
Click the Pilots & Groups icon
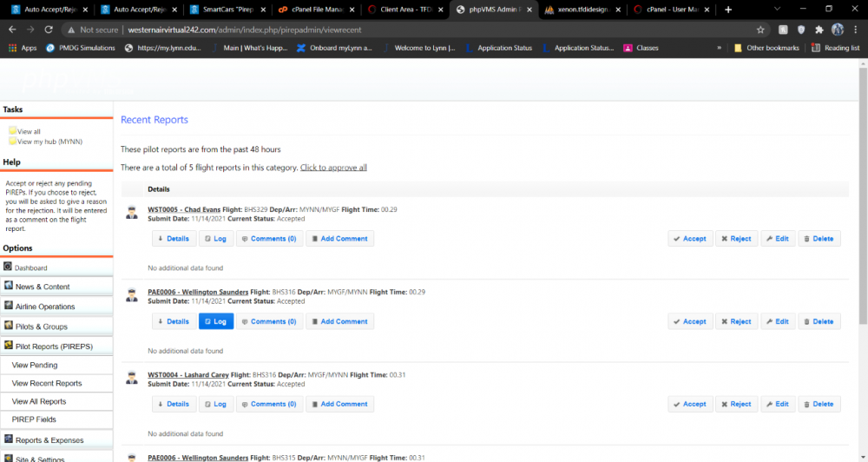pos(9,325)
